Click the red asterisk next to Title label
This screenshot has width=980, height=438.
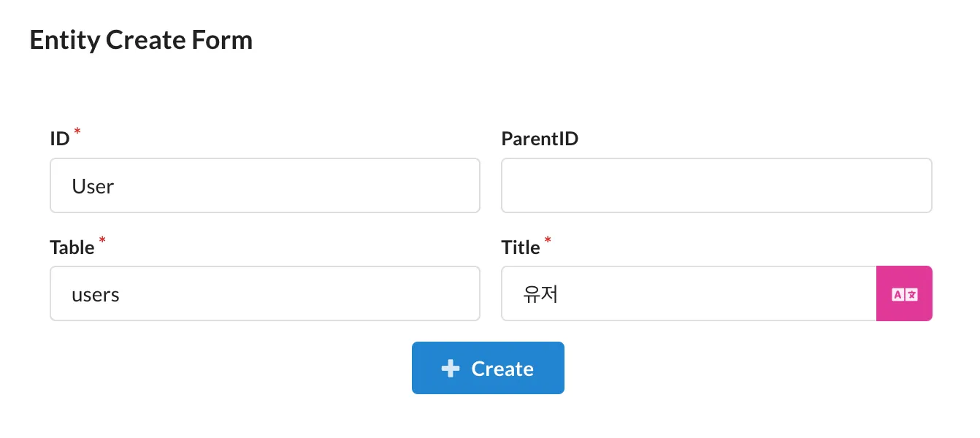pyautogui.click(x=548, y=241)
